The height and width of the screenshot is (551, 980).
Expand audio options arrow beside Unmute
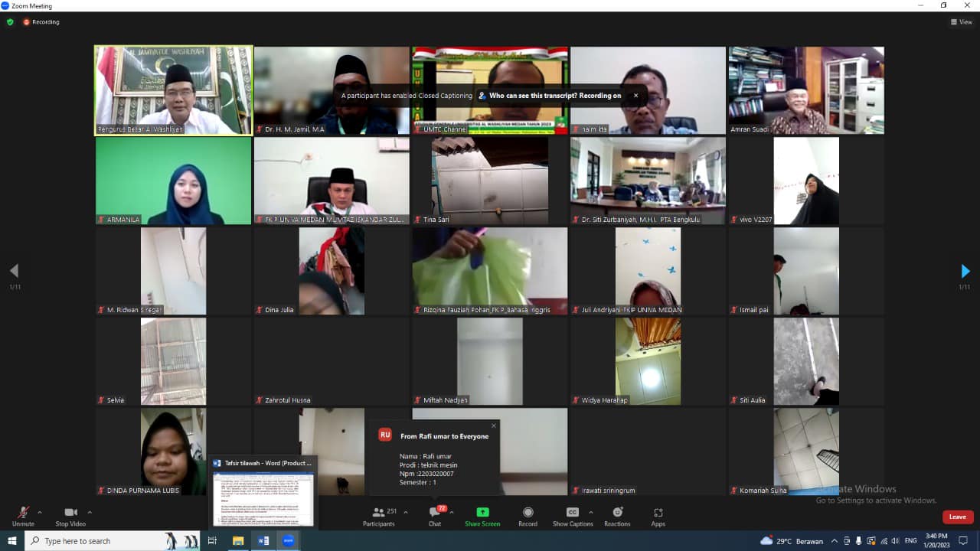tap(40, 513)
